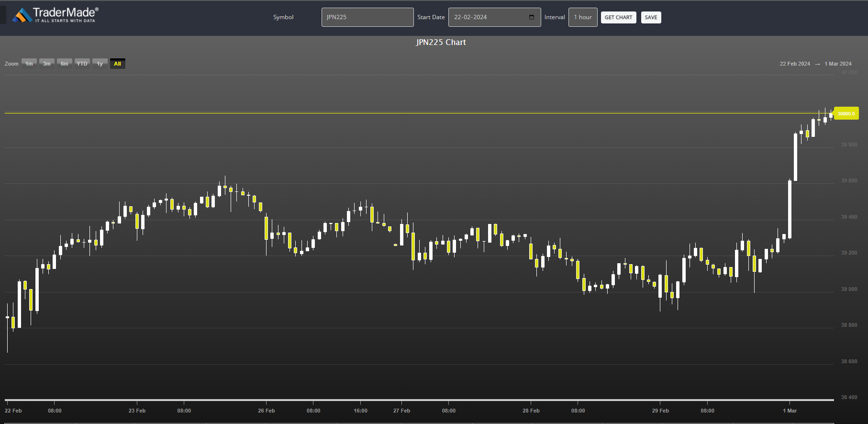Image resolution: width=868 pixels, height=424 pixels.
Task: Click the Symbol input field JPN225
Action: tap(367, 17)
